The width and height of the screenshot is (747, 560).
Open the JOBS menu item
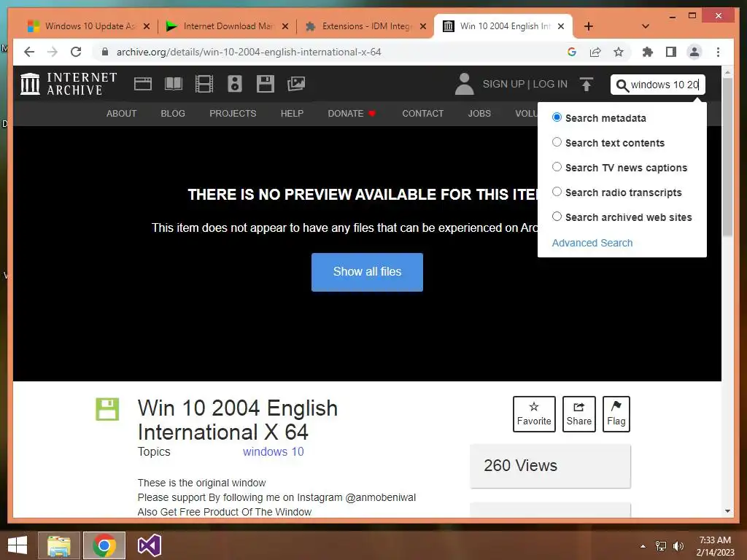tap(479, 113)
